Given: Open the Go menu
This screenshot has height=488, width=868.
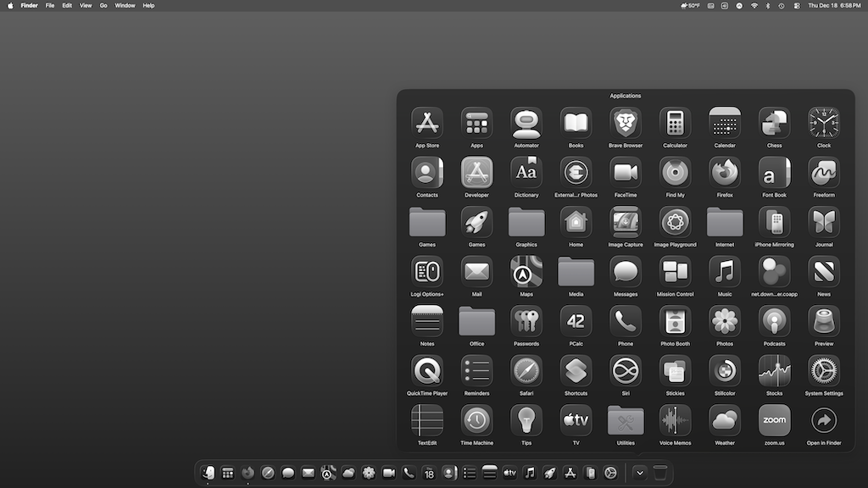Looking at the screenshot, I should tap(103, 6).
